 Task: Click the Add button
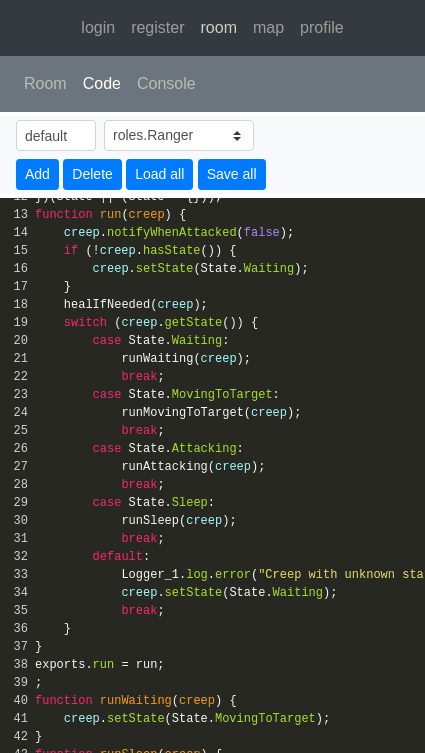37,174
